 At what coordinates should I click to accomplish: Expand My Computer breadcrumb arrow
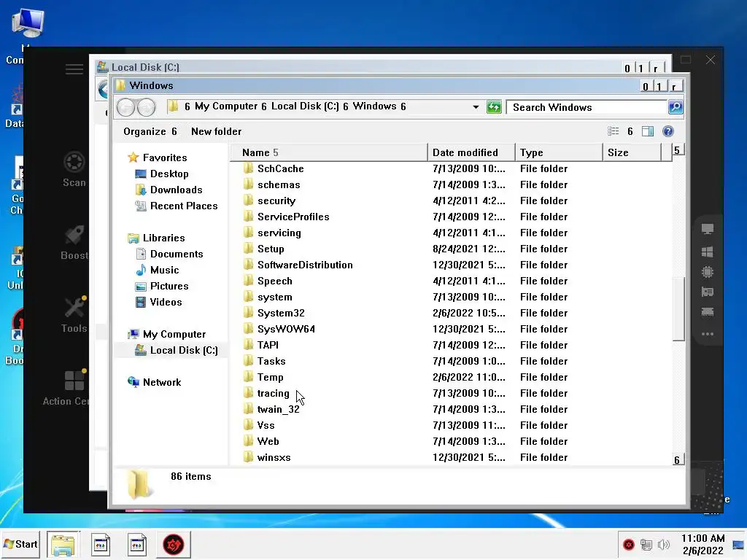pyautogui.click(x=263, y=106)
